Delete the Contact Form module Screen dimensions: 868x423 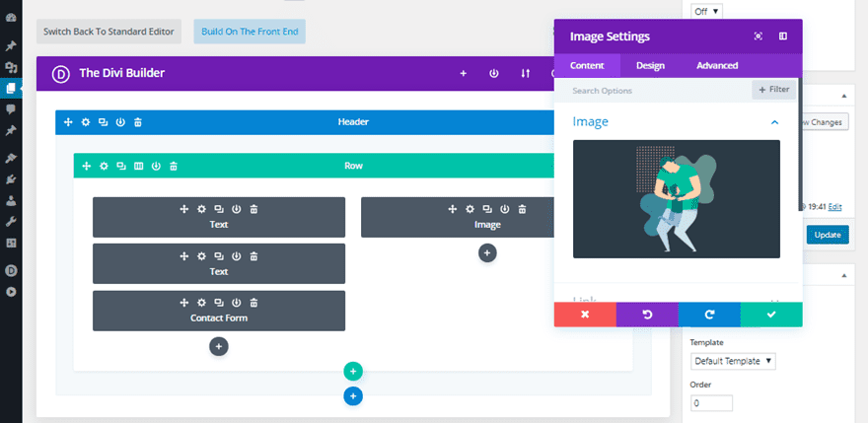coord(253,303)
